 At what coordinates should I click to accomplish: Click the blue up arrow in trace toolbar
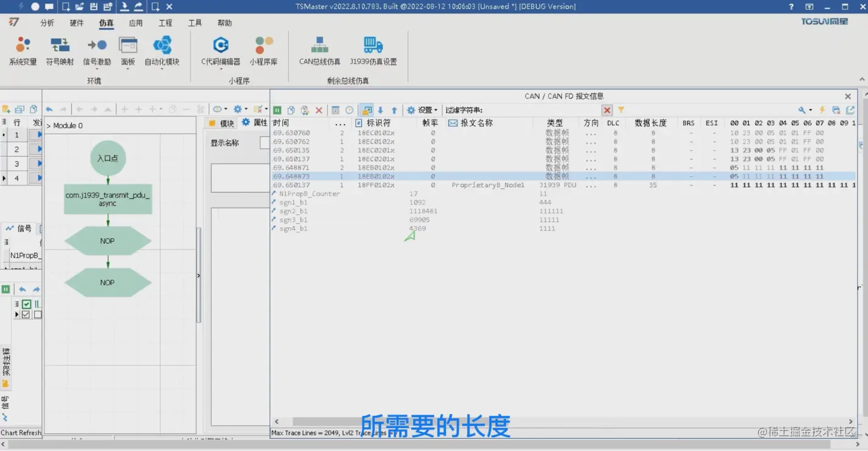pyautogui.click(x=394, y=110)
